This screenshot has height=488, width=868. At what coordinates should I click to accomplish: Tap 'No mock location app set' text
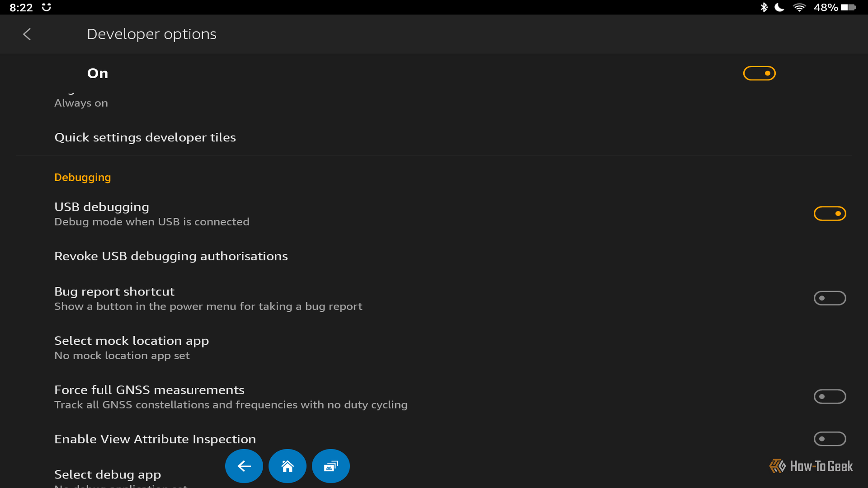[x=122, y=356]
